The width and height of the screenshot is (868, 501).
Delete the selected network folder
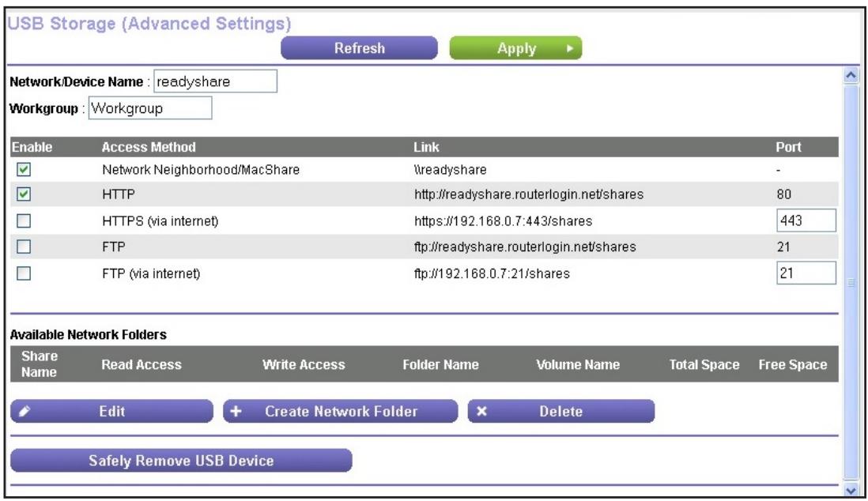561,412
